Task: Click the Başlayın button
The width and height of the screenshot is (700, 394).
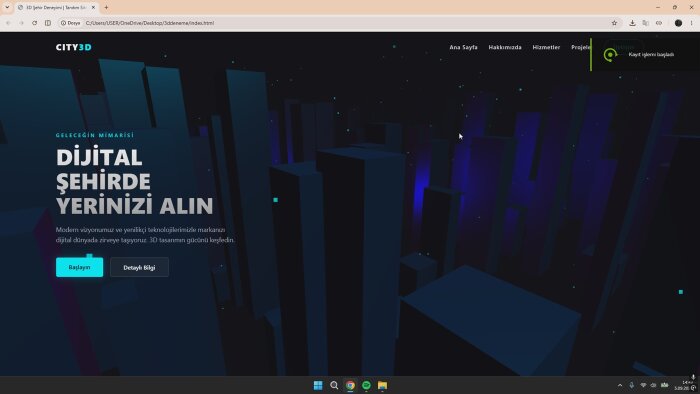Action: pyautogui.click(x=79, y=267)
